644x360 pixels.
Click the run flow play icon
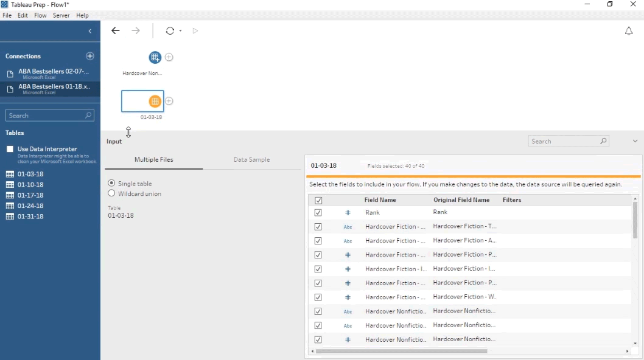(195, 31)
